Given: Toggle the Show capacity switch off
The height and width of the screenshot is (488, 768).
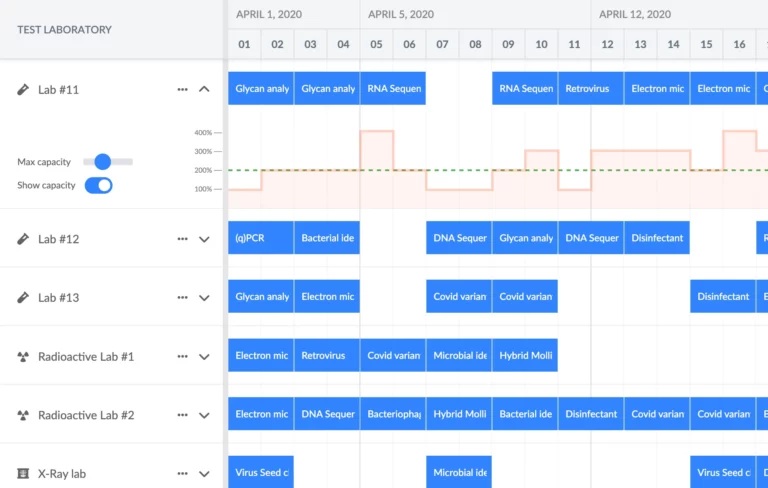Looking at the screenshot, I should [98, 185].
